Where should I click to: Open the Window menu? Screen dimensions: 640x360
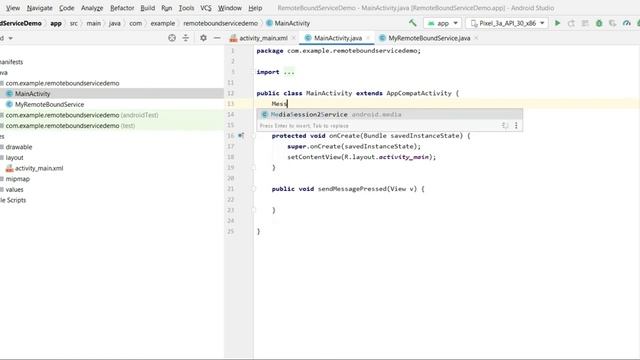tap(229, 8)
